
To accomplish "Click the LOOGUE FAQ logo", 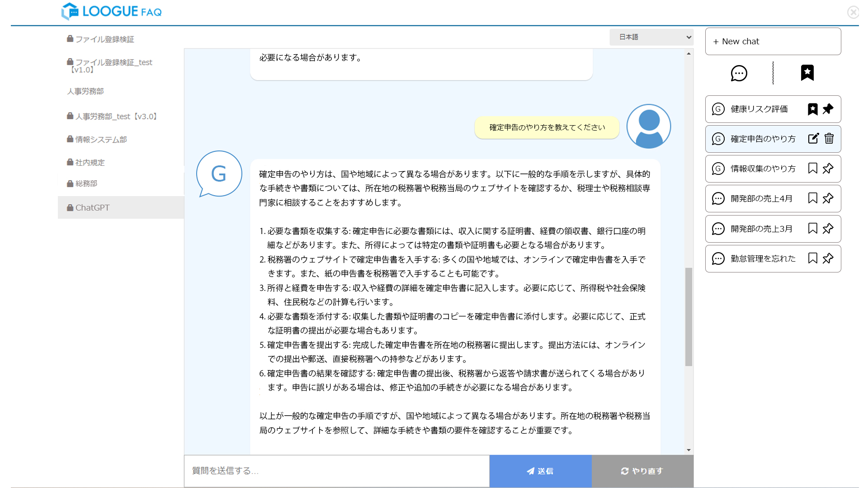I will (112, 11).
